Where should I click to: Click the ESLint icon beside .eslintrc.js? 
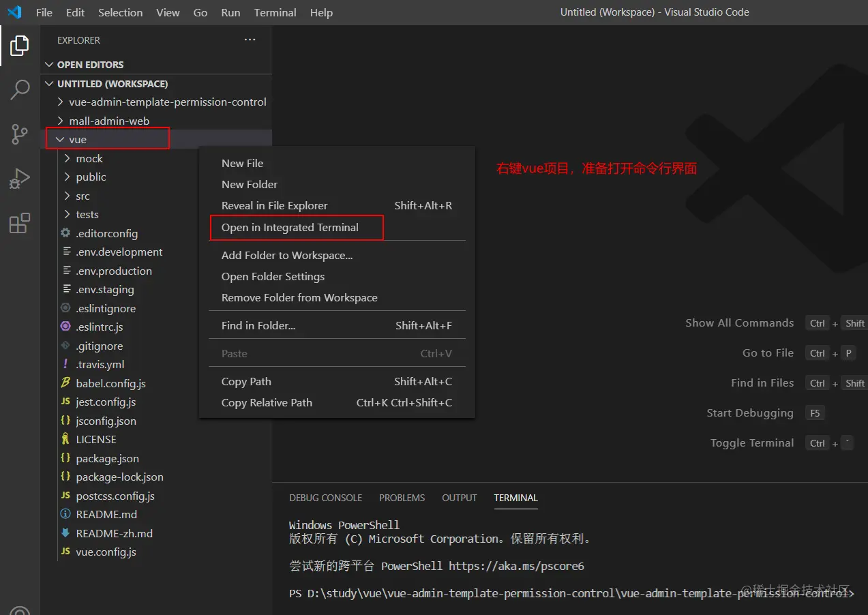65,327
